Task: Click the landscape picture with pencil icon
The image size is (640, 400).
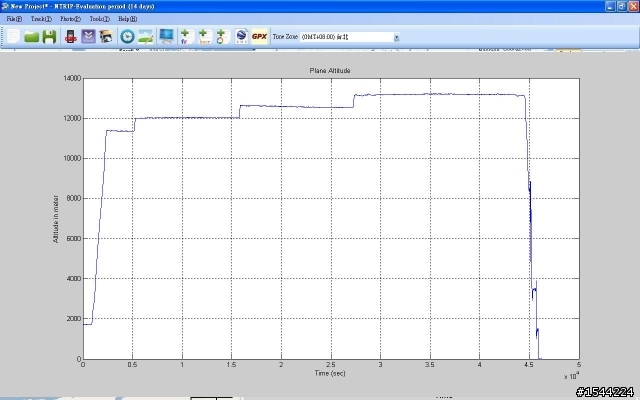Action: click(x=146, y=37)
